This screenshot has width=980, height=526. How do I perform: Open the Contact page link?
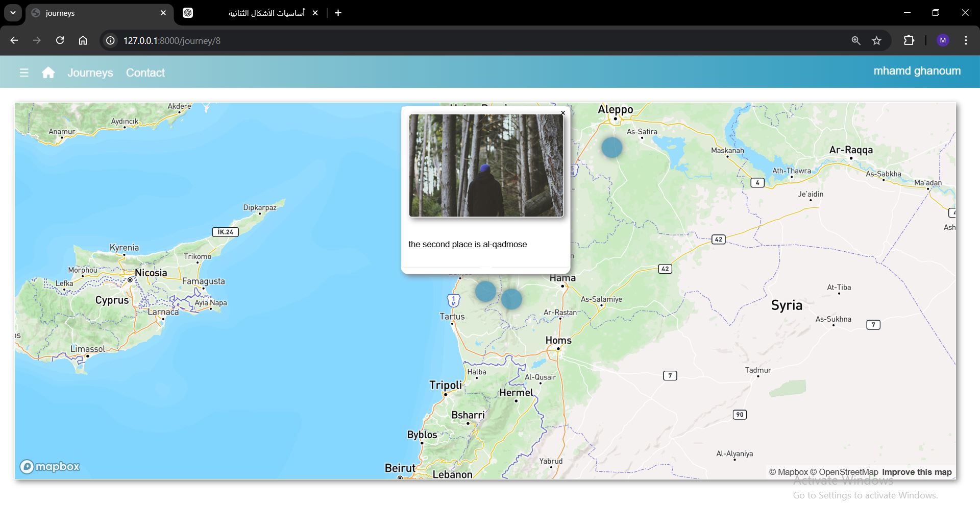tap(145, 73)
